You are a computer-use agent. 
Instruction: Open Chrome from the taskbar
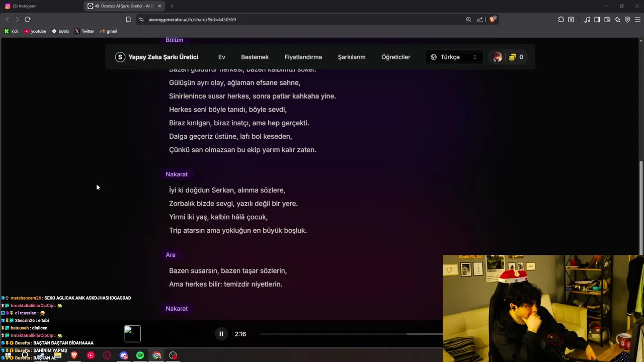(157, 355)
